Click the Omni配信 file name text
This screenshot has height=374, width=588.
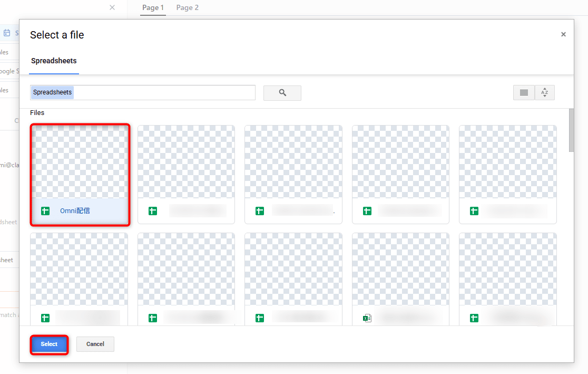click(75, 211)
